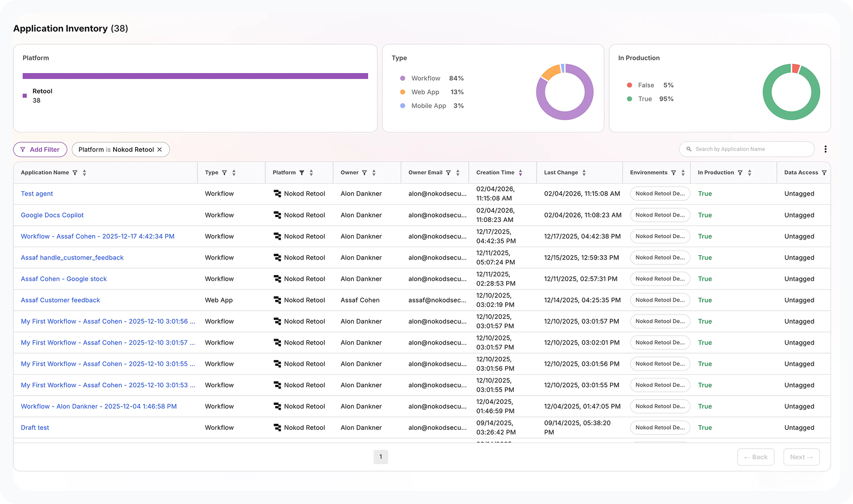Open Workflow - Assaf Cohen - 2025-12-17 link
Screen dimensions: 853x504
pos(97,236)
